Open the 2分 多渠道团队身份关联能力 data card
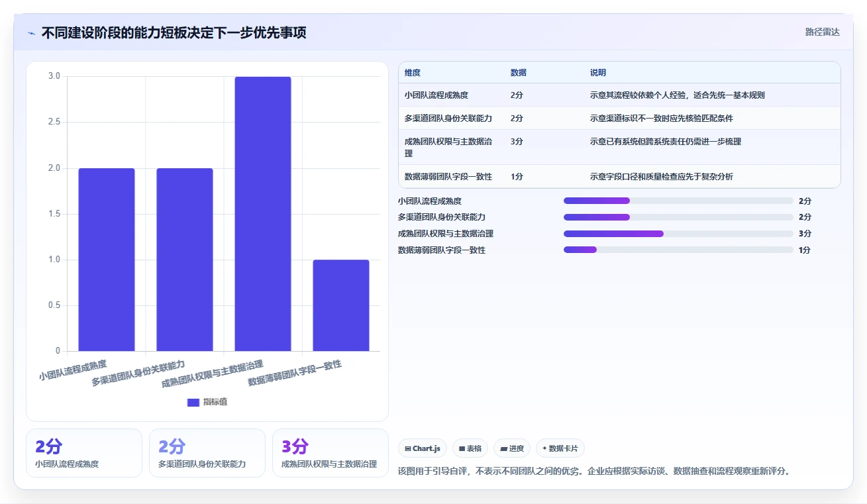Screen dimensions: 867x504 pos(207,453)
